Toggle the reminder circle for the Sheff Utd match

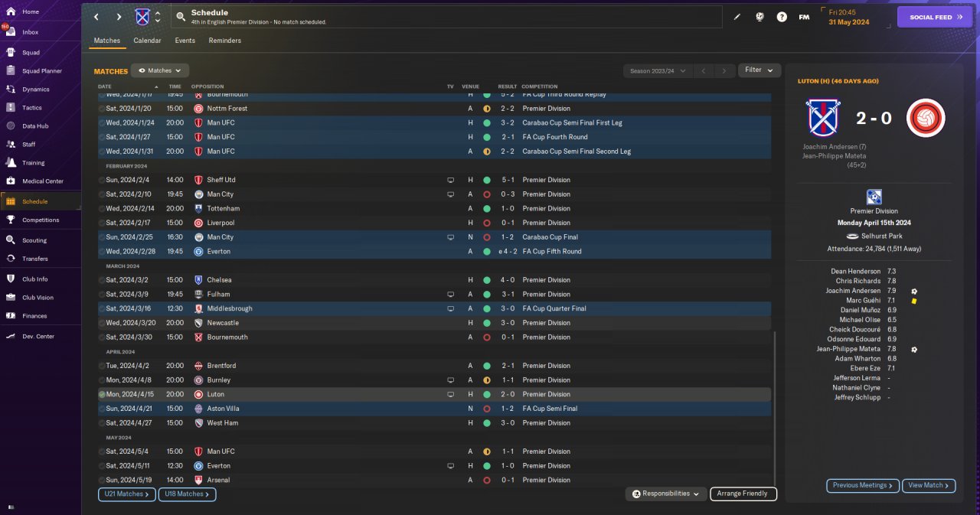[x=102, y=180]
